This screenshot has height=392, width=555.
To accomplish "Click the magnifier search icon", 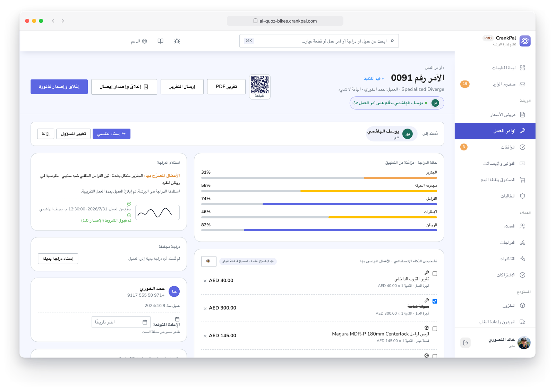I will click(x=392, y=41).
